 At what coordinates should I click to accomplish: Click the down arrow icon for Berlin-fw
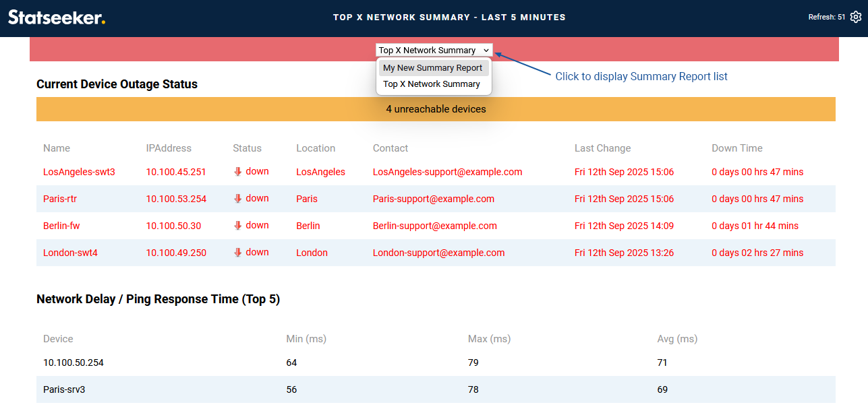237,226
